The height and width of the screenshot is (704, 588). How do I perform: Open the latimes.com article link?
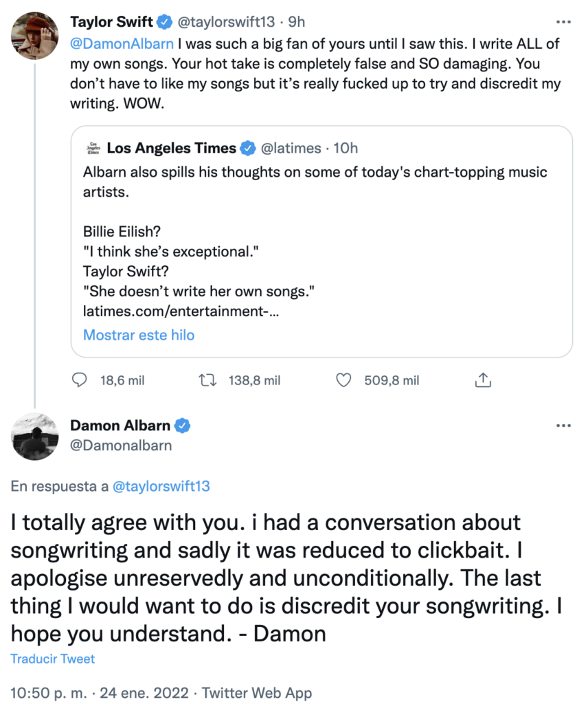click(x=181, y=312)
